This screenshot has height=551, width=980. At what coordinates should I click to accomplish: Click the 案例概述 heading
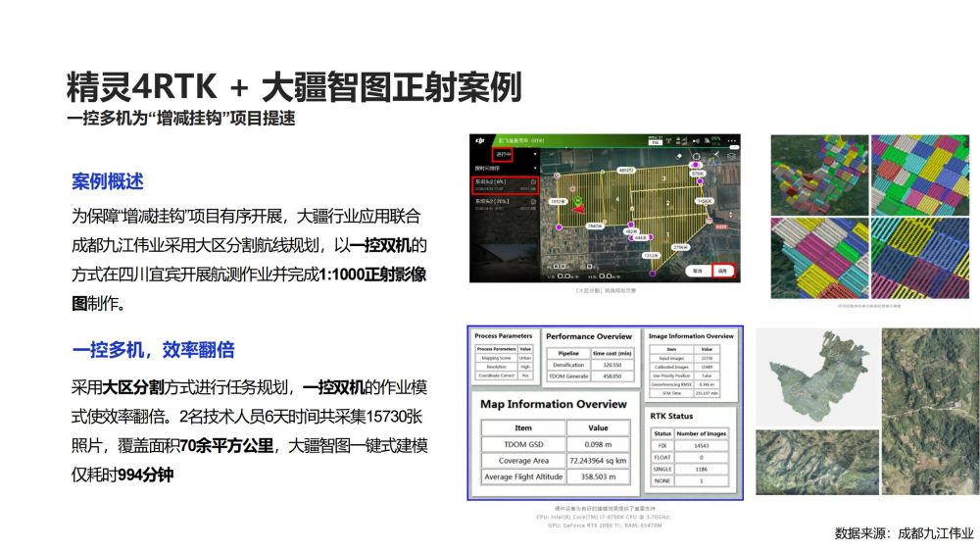tap(108, 181)
